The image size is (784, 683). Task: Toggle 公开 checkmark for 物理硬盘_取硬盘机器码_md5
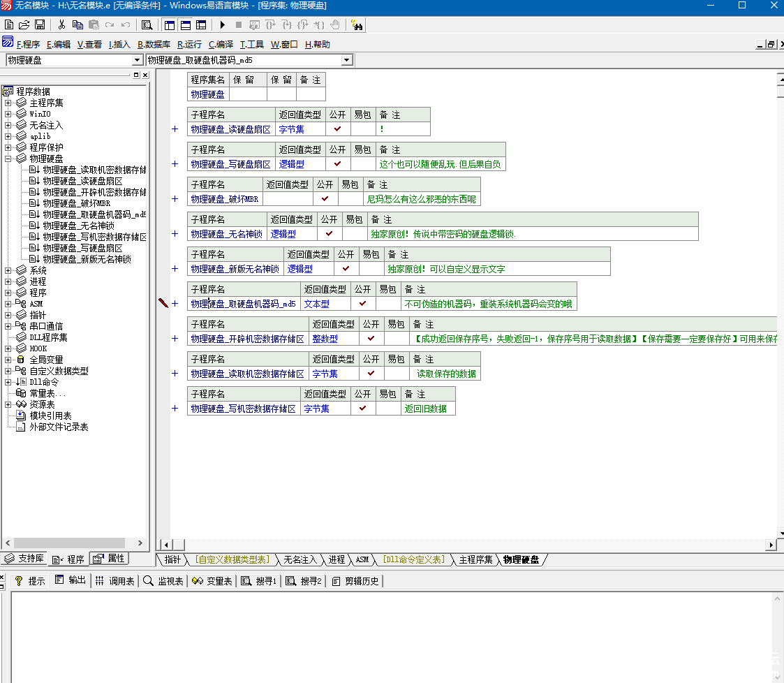[363, 304]
